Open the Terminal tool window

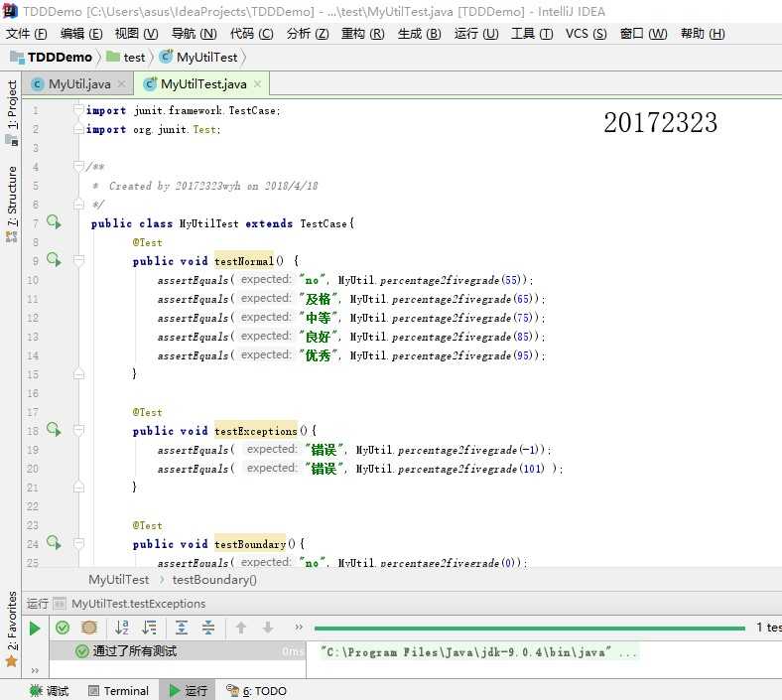(x=119, y=691)
